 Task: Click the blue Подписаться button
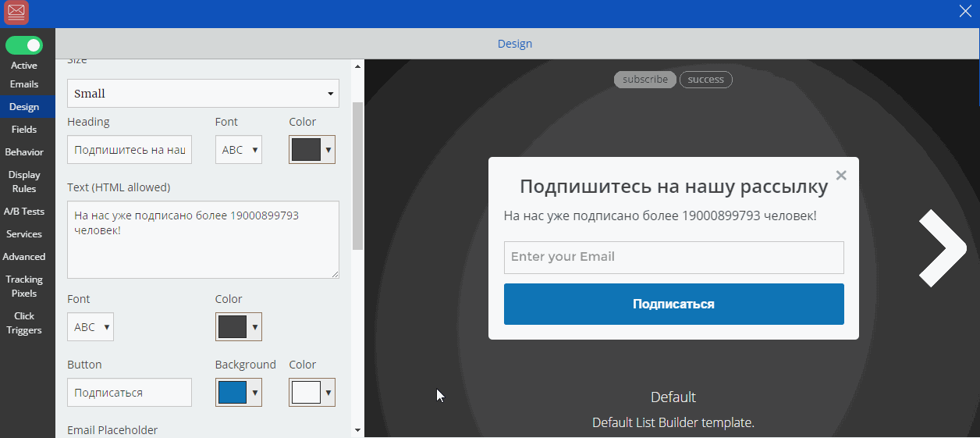pos(674,304)
